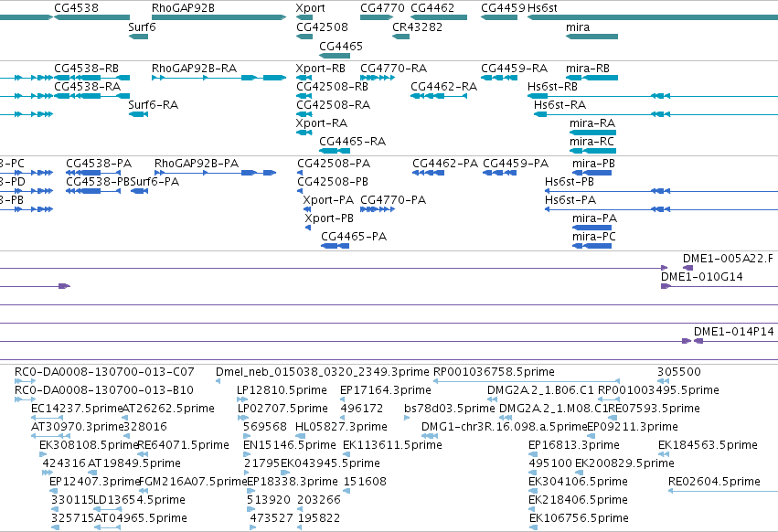Select the Surf6 gene label
778x532 pixels.
click(142, 27)
